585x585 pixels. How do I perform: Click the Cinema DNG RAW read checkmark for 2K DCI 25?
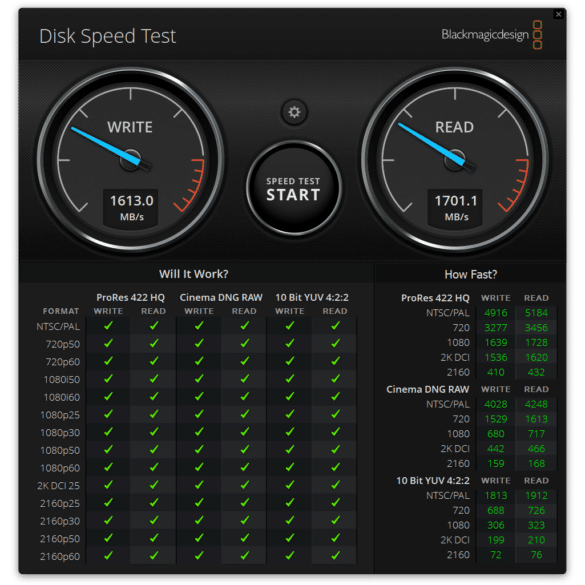(245, 485)
